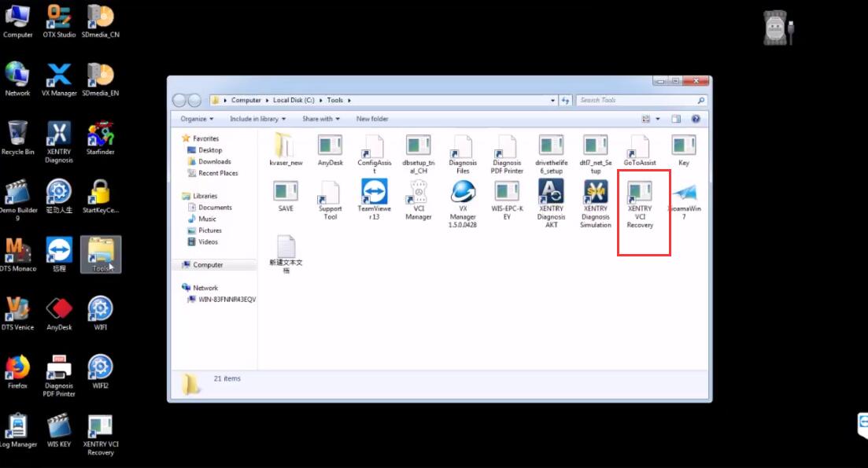868x468 pixels.
Task: Select Log Manager desktop icon
Action: (x=18, y=430)
